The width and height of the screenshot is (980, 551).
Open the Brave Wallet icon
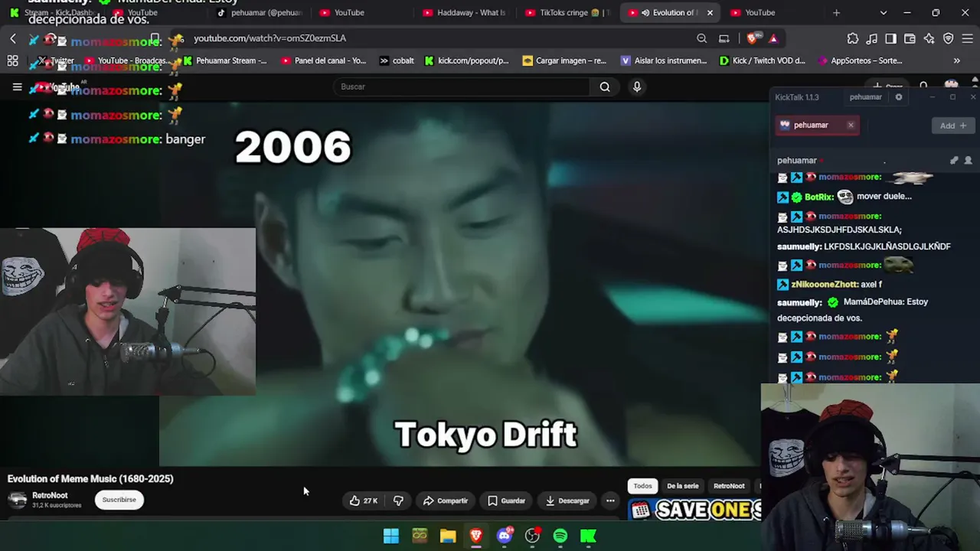click(x=910, y=38)
